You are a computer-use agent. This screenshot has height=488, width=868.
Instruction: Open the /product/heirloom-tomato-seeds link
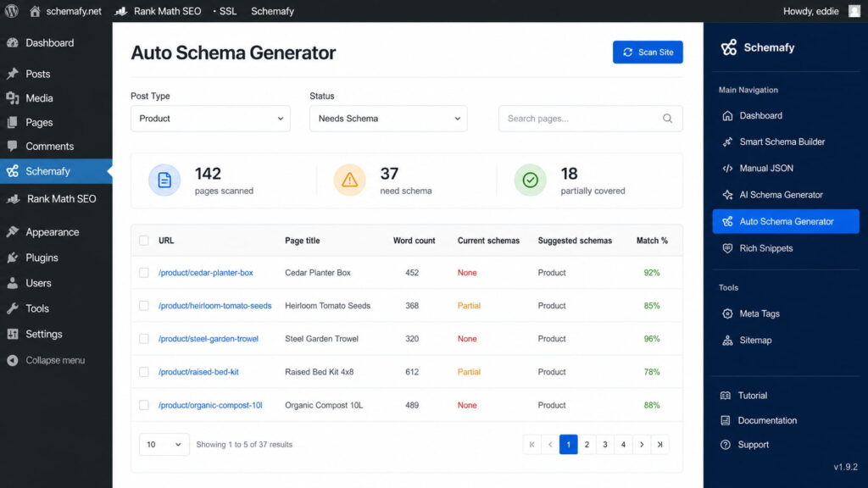tap(214, 305)
